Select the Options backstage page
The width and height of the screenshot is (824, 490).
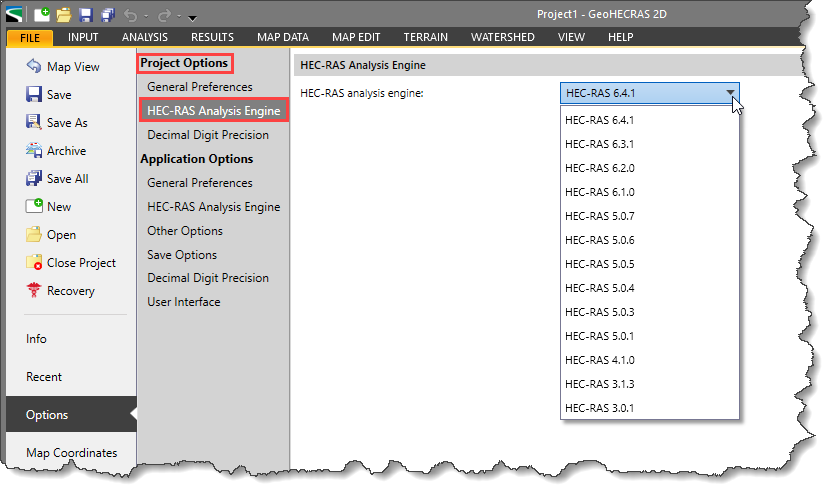tap(71, 415)
